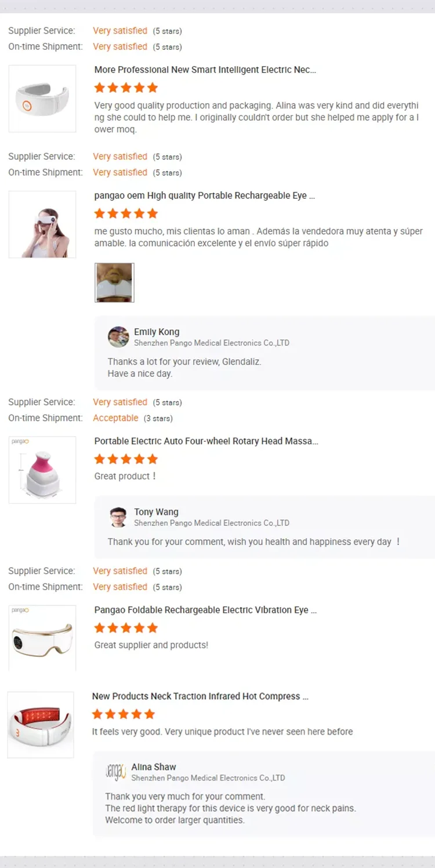This screenshot has width=435, height=868.
Task: Click Emily Kong's avatar icon
Action: (118, 337)
